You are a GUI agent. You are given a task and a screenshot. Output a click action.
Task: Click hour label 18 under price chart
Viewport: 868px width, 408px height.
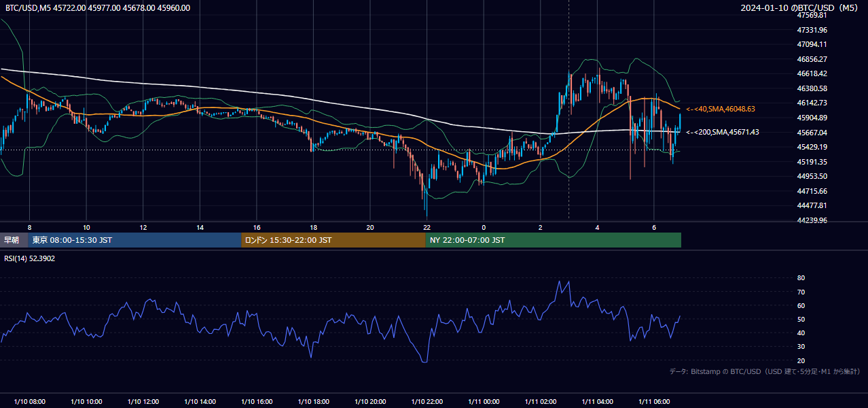point(313,226)
